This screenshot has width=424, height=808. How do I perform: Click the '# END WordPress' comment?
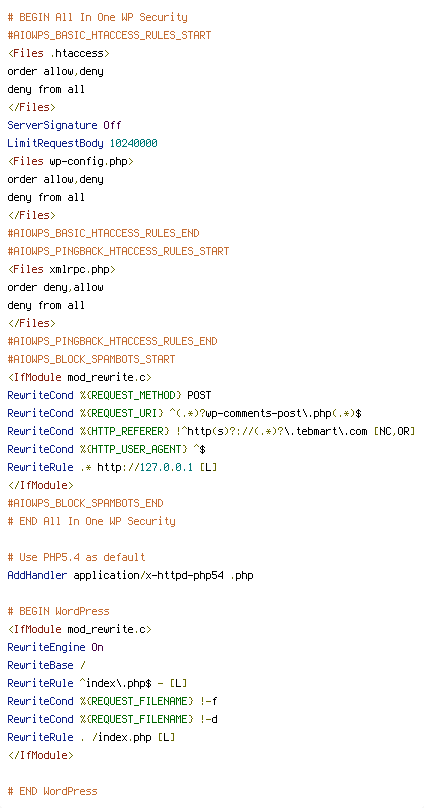(x=52, y=791)
